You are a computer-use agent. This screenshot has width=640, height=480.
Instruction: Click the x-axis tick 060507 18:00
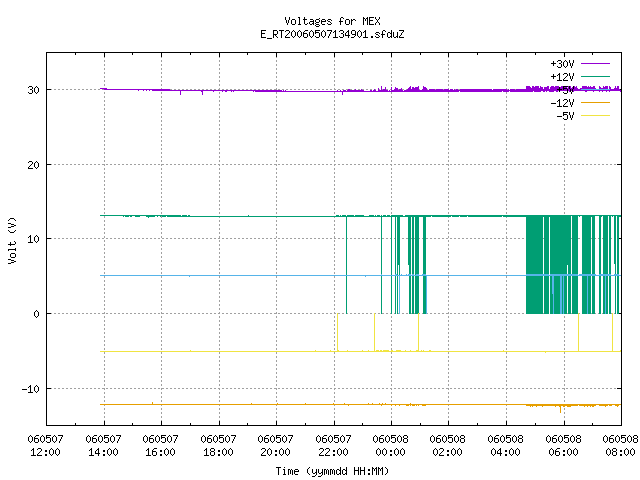coord(218,445)
